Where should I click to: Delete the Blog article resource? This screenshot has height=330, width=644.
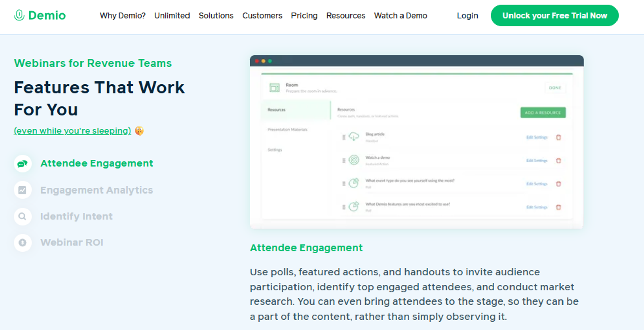point(558,137)
